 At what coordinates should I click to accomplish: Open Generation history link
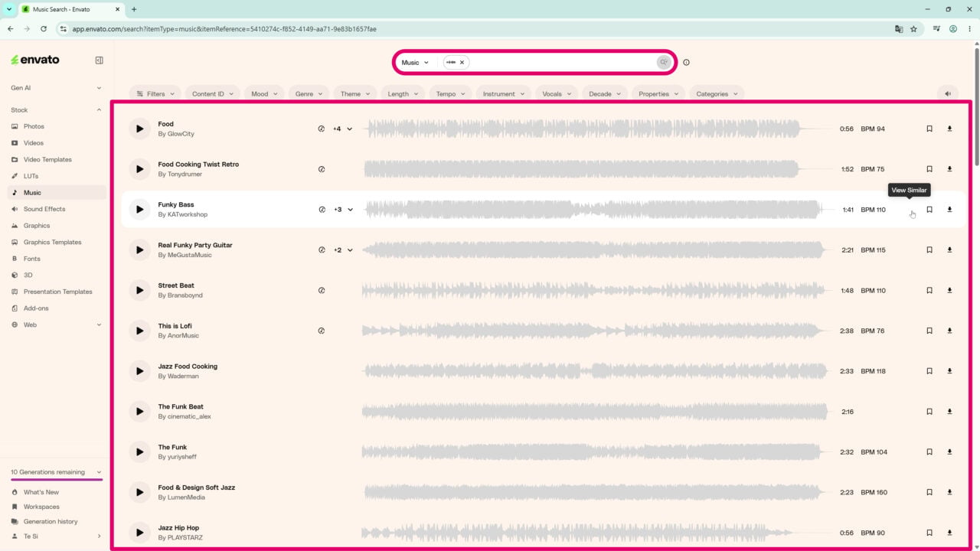51,521
